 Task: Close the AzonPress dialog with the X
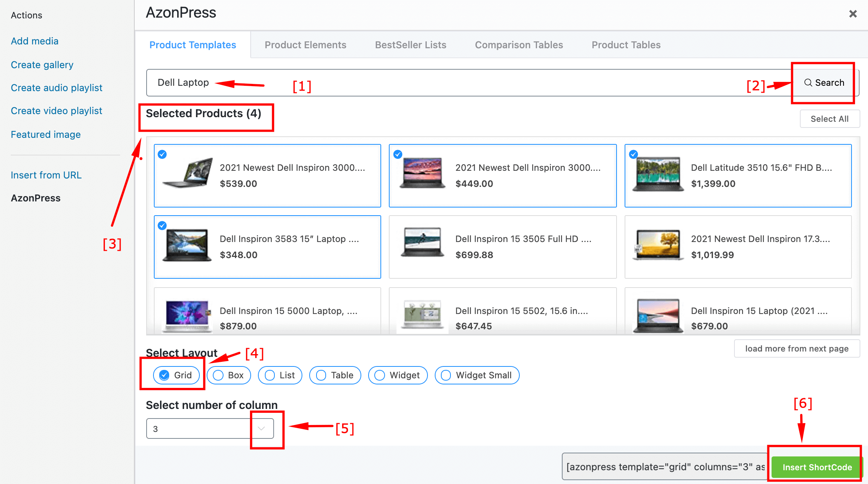853,14
